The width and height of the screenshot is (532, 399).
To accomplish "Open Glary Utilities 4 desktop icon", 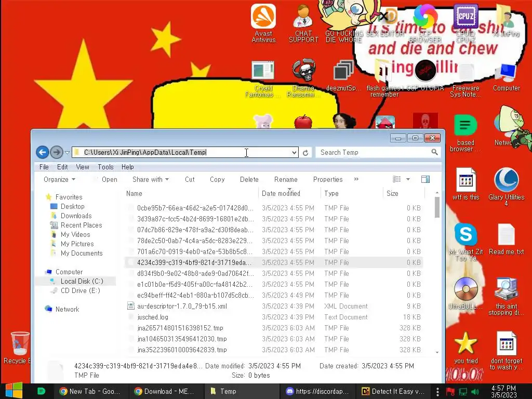I will click(506, 187).
